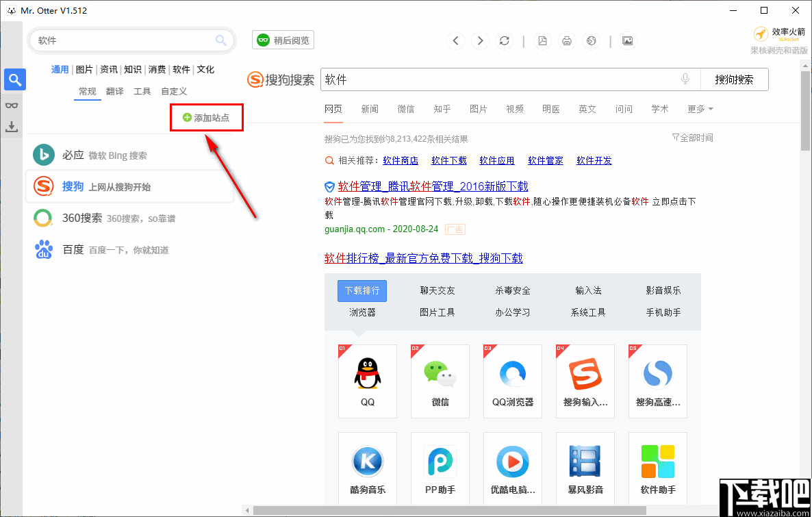Screen dimensions: 812x517
Task: Click the 软件下载 related link
Action: click(x=449, y=161)
